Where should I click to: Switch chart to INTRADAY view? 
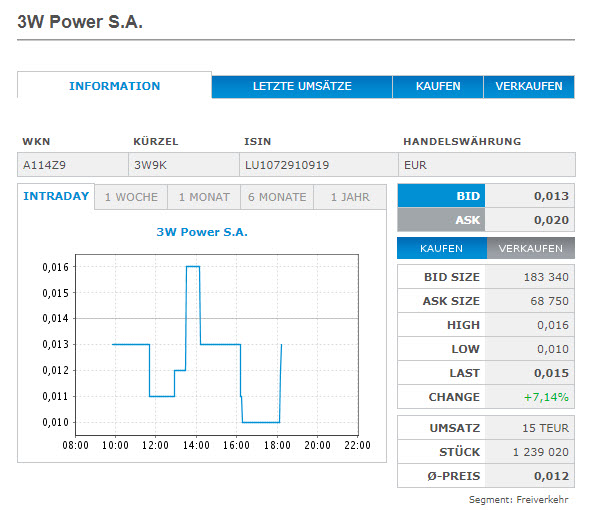point(56,197)
